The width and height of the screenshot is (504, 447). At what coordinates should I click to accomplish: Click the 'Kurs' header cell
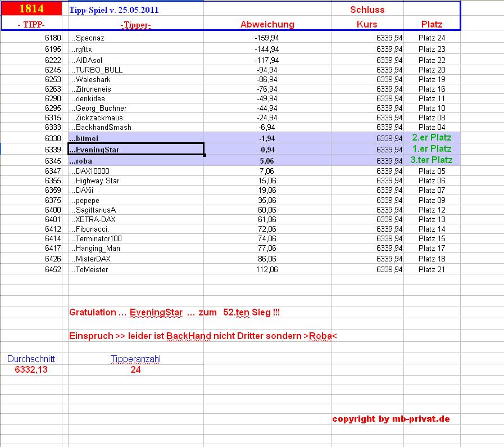(367, 24)
